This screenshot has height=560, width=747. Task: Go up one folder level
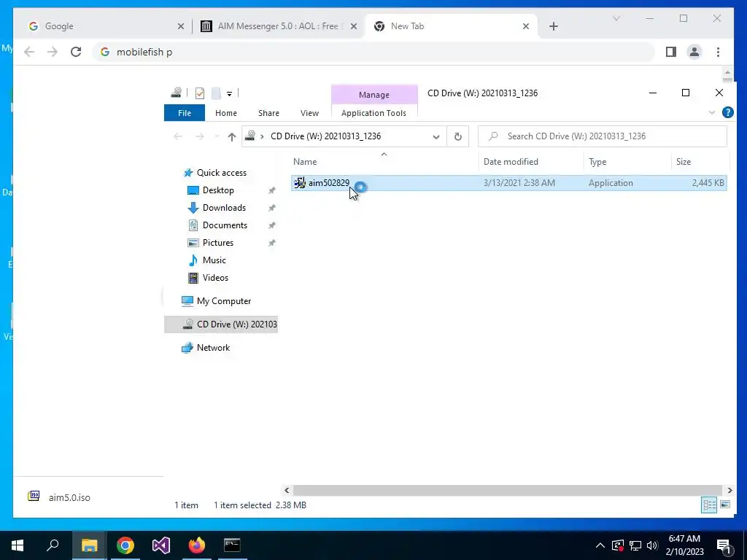231,137
